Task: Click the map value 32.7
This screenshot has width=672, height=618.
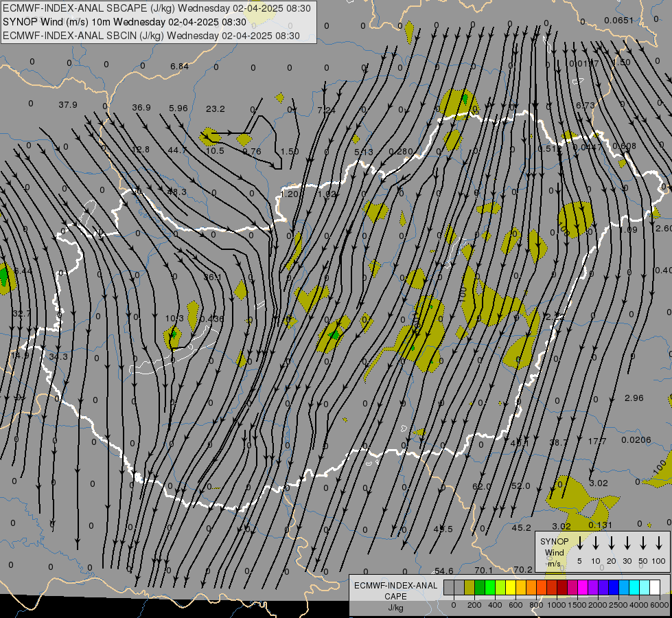Action: [21, 314]
